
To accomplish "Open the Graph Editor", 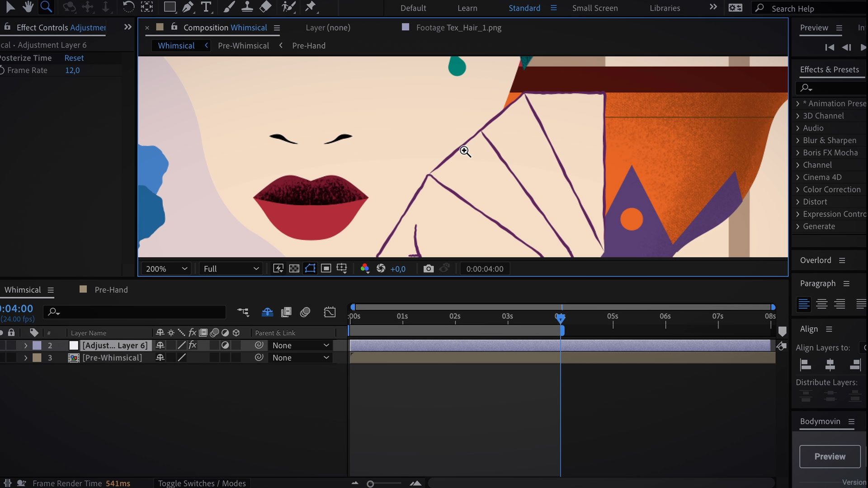I will pyautogui.click(x=330, y=312).
